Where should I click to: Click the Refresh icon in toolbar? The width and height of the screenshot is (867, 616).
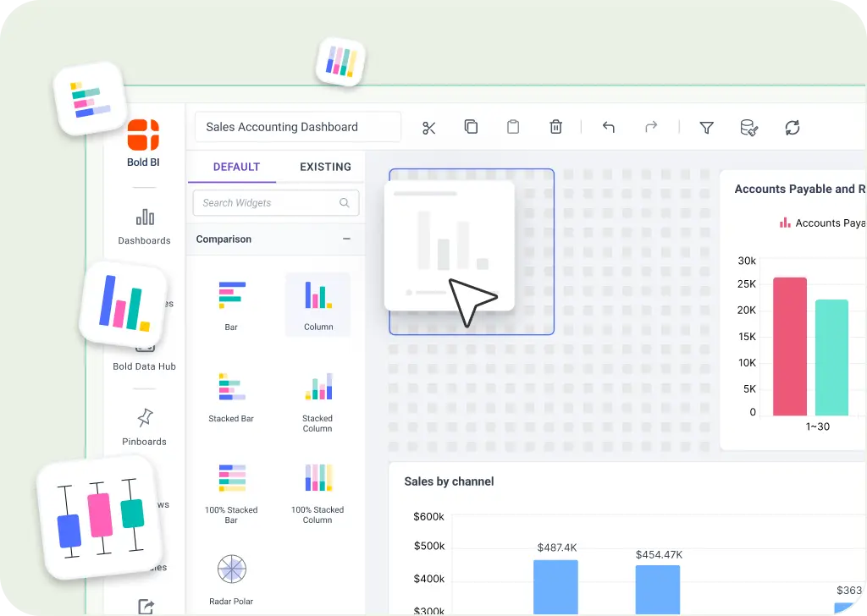coord(792,128)
